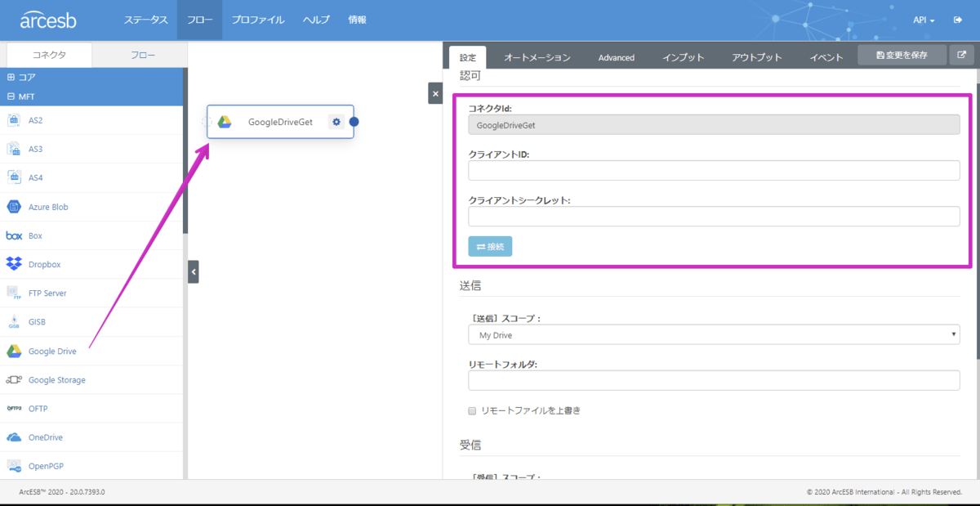Viewport: 980px width, 506px height.
Task: Click the クライアントシークレット input field
Action: [714, 216]
